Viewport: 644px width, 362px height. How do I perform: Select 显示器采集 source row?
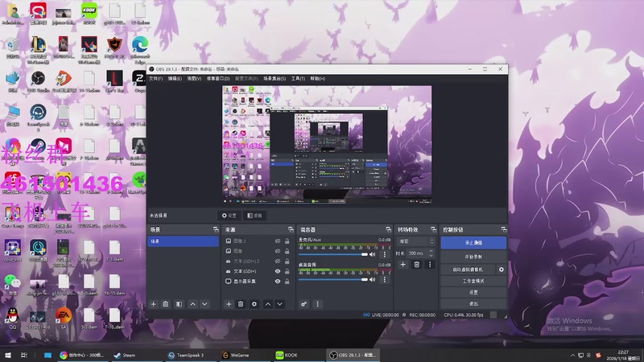258,281
